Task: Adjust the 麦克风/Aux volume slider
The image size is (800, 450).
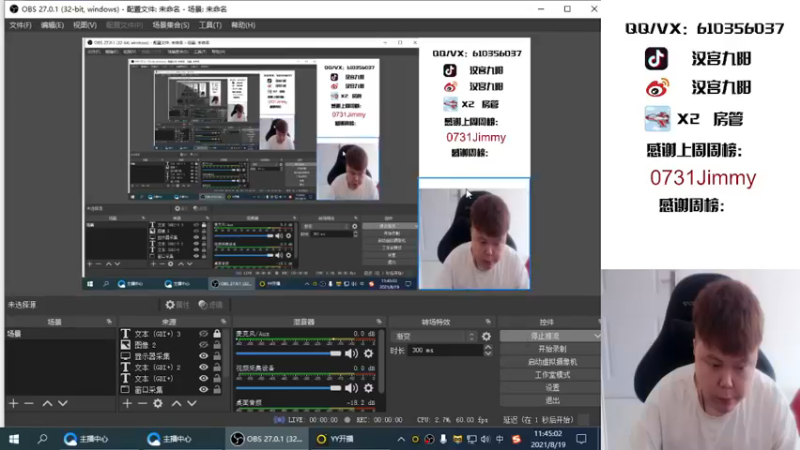Action: [288, 353]
